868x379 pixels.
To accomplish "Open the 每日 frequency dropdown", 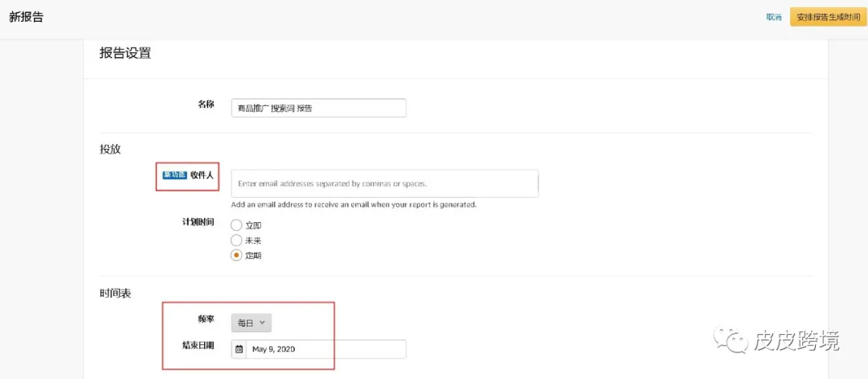I will [x=251, y=323].
